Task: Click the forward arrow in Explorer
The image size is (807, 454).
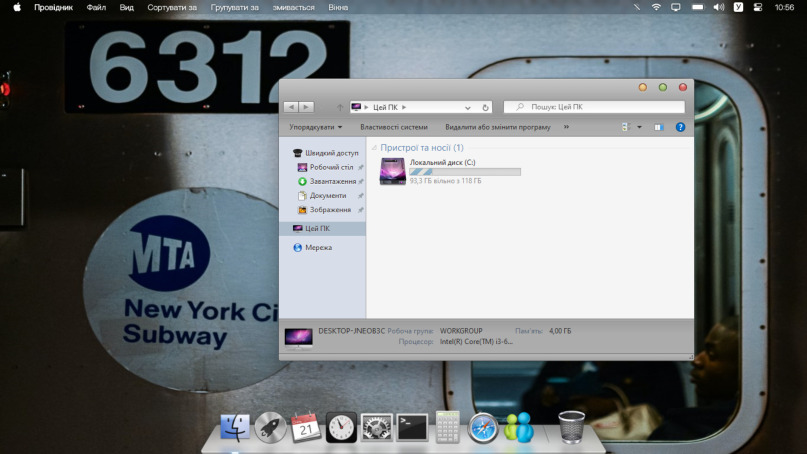Action: (x=306, y=107)
